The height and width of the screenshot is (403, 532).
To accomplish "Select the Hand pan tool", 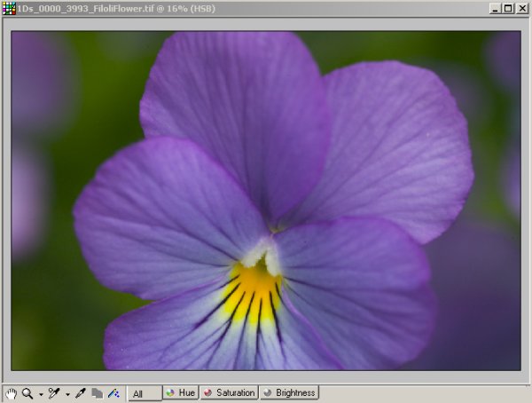I will [x=11, y=393].
